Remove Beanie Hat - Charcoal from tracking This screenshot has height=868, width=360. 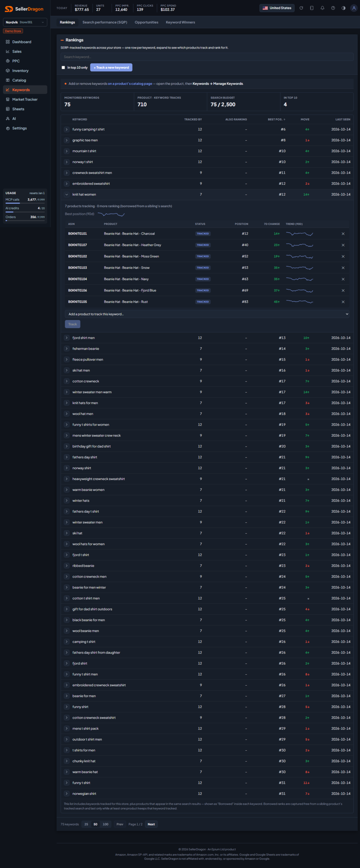point(343,234)
